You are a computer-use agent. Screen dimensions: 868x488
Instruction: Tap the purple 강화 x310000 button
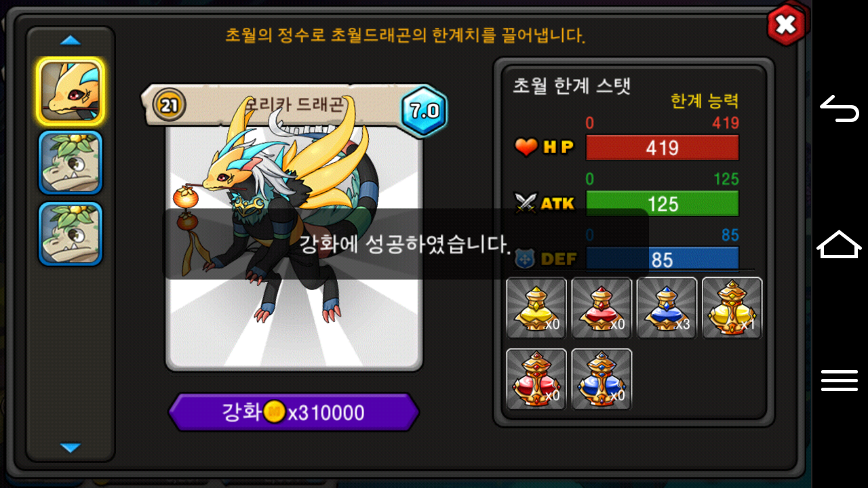click(x=294, y=412)
